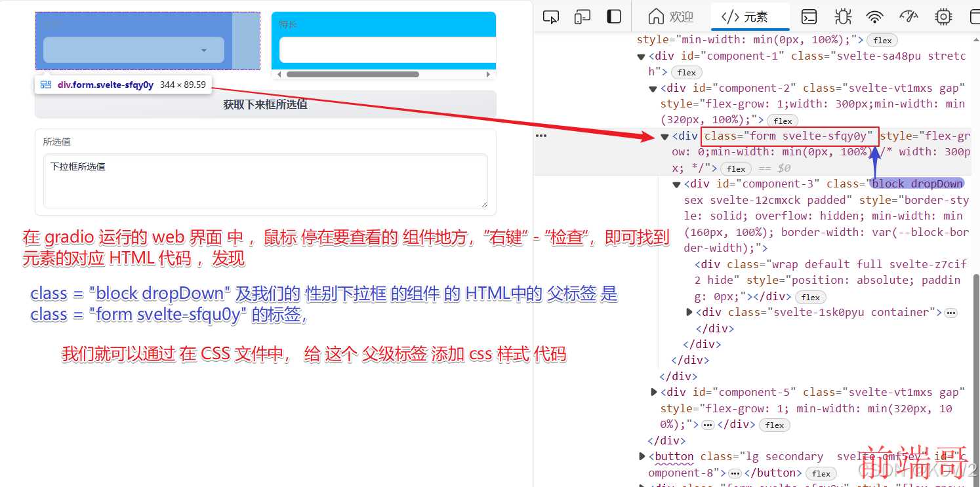
Task: Select id="component-5" attribute text
Action: tap(746, 392)
